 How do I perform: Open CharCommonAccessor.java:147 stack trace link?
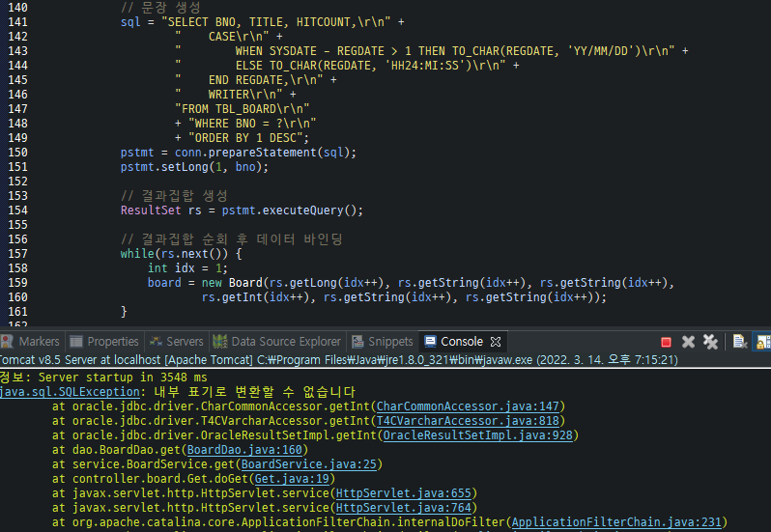click(468, 406)
